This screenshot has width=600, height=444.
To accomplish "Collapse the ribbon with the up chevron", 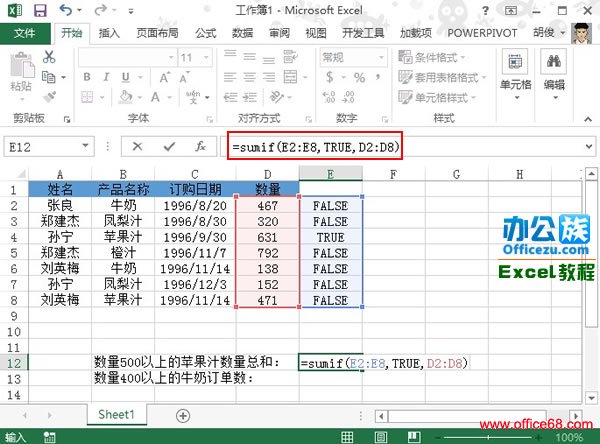I will pyautogui.click(x=588, y=119).
